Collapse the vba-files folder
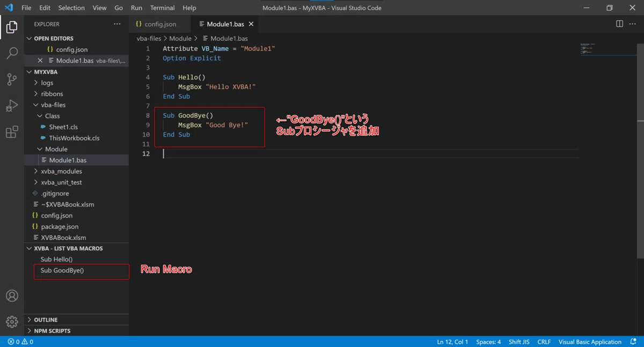The height and width of the screenshot is (347, 644). click(x=76, y=105)
